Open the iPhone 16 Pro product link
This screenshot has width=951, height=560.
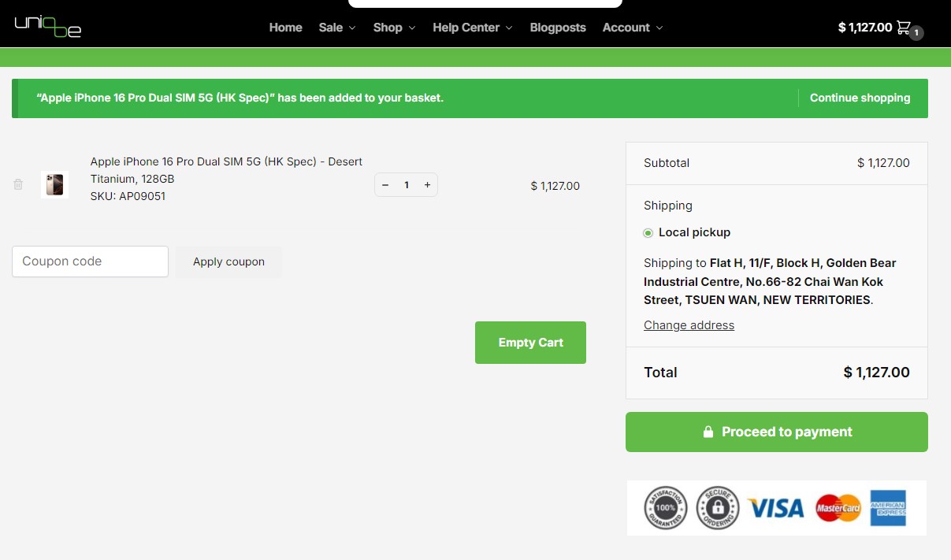click(226, 170)
